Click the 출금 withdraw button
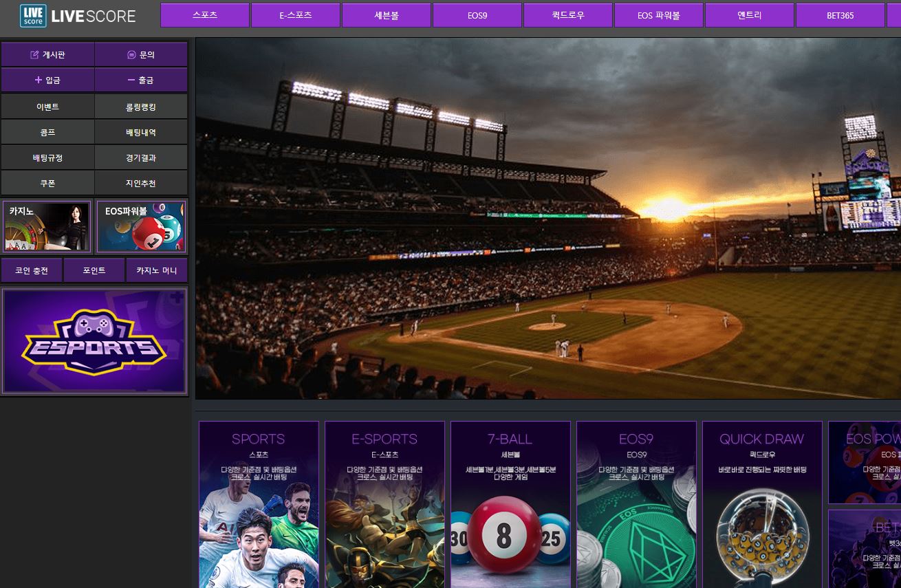This screenshot has height=588, width=901. 141,80
